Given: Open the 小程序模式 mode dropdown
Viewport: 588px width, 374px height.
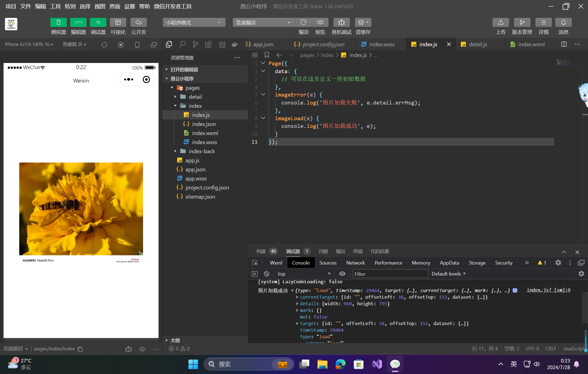Looking at the screenshot, I should (194, 23).
